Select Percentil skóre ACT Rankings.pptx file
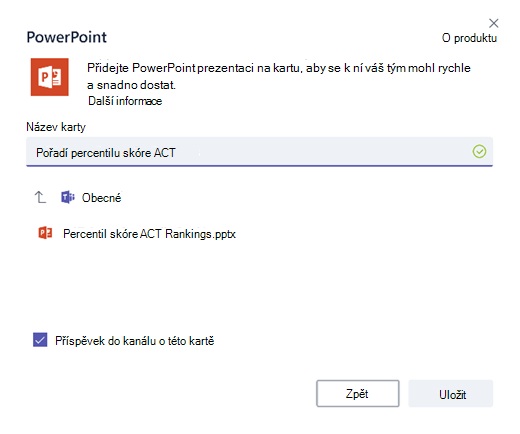Viewport: 520px width, 434px height. pyautogui.click(x=149, y=234)
